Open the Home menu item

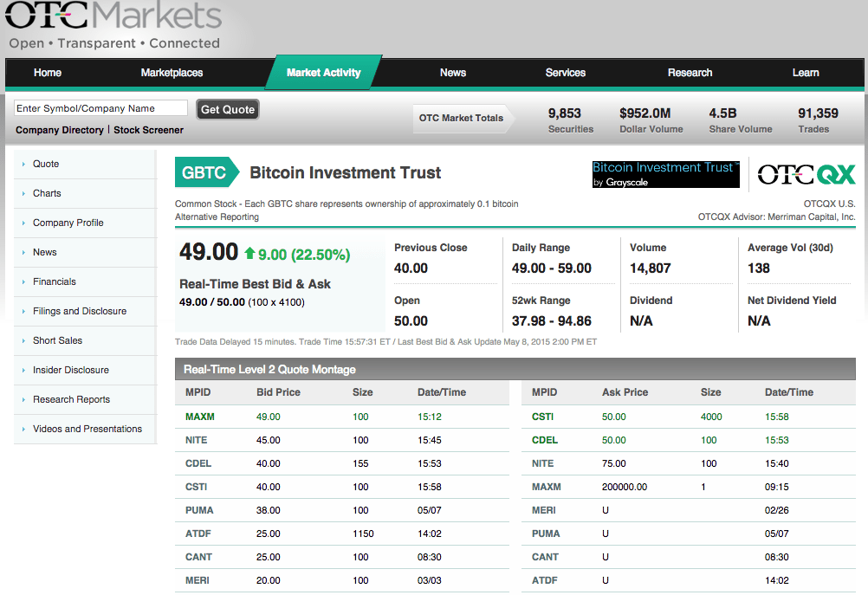(48, 73)
